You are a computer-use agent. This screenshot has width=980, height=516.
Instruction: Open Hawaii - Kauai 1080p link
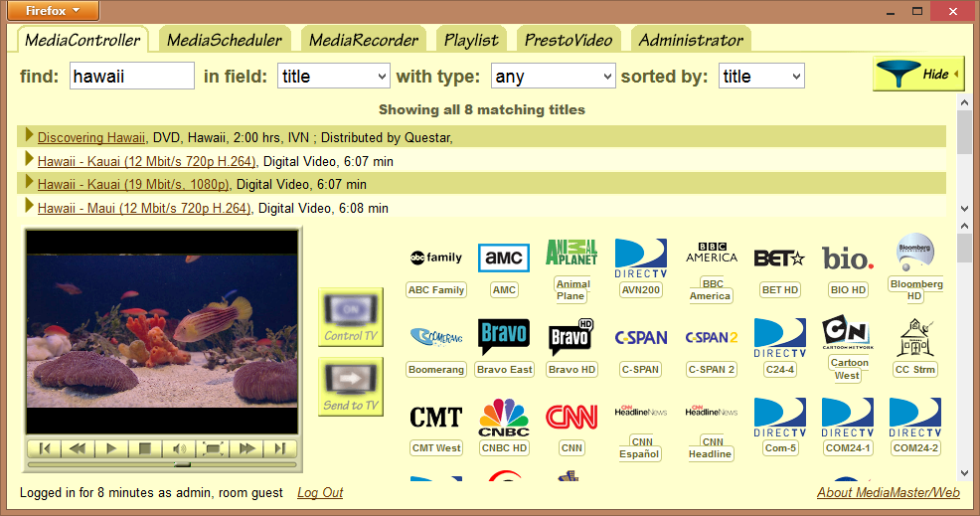coord(133,185)
